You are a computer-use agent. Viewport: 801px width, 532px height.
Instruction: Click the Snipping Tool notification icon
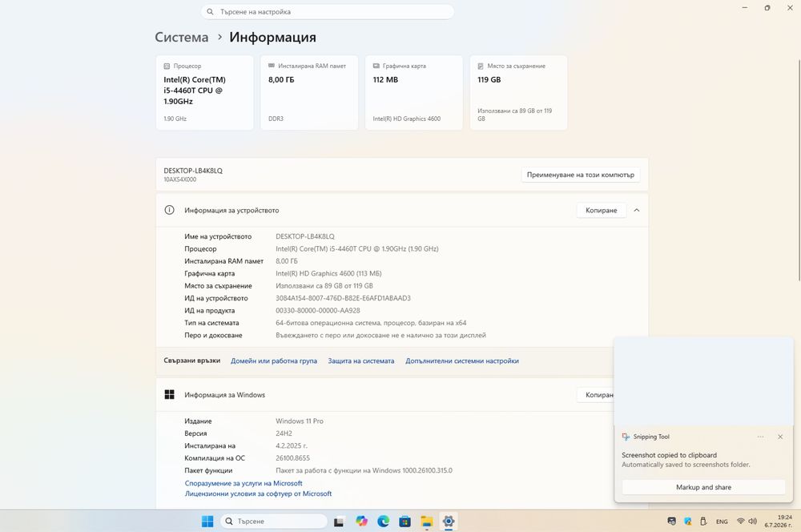click(x=626, y=437)
